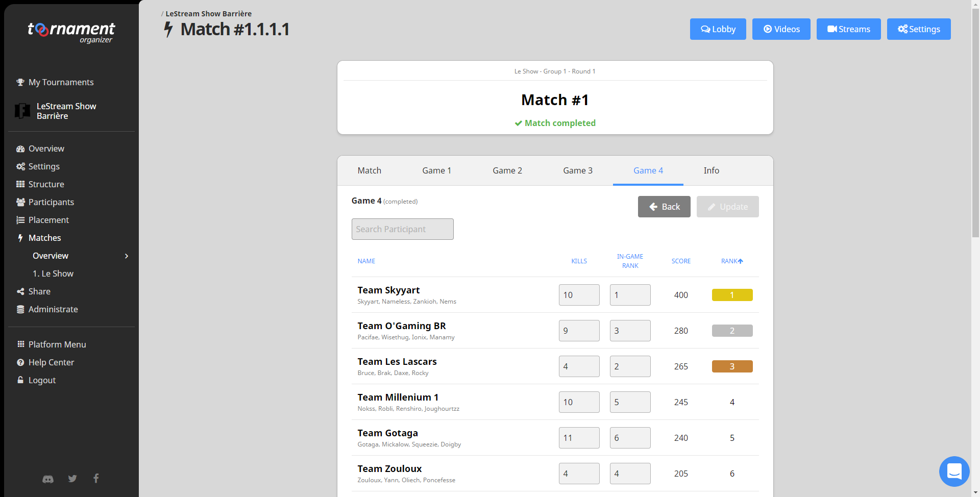Click the Tournament Organizer logo
This screenshot has width=980, height=497.
(x=71, y=33)
